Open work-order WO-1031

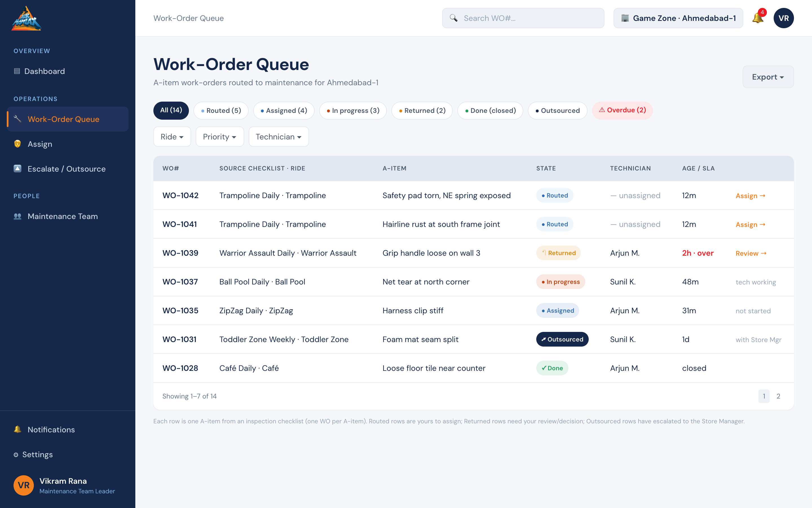pyautogui.click(x=179, y=339)
